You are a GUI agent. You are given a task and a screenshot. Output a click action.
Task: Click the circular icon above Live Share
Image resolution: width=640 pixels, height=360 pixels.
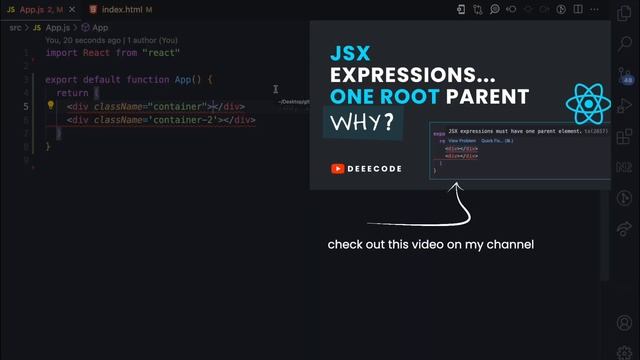coord(624,198)
